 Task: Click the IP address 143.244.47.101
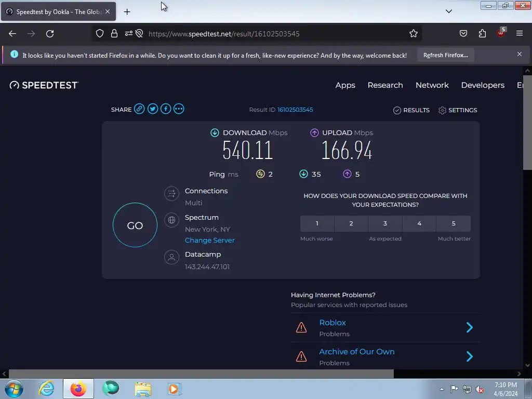[x=207, y=267]
